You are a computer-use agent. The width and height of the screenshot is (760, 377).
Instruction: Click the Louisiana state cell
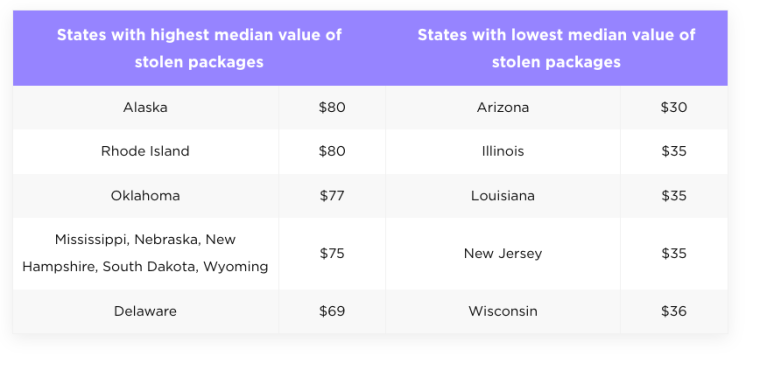(x=503, y=196)
